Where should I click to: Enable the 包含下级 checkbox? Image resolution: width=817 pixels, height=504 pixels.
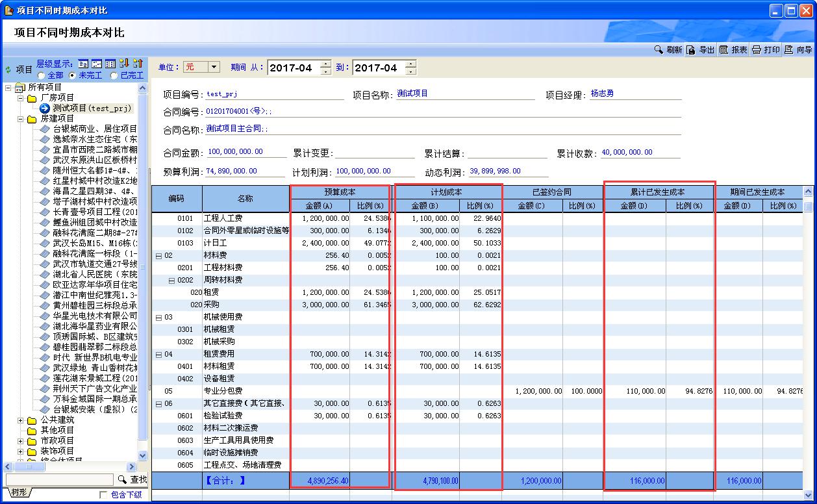pyautogui.click(x=104, y=495)
